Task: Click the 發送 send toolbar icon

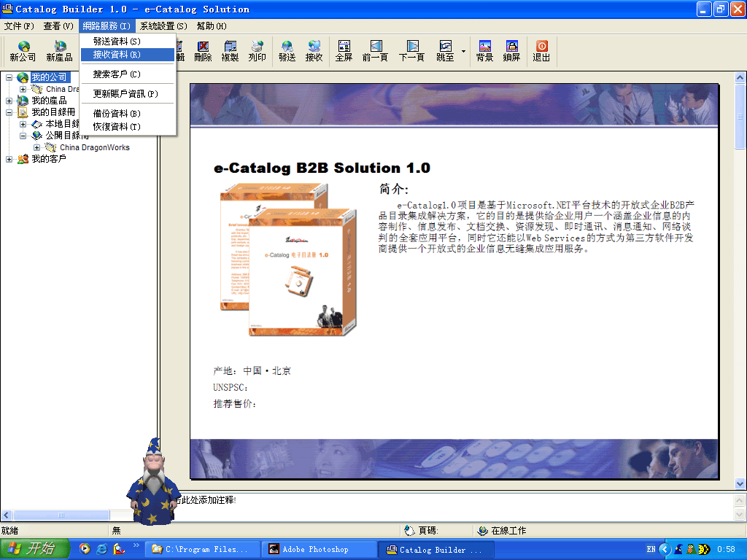Action: click(287, 51)
